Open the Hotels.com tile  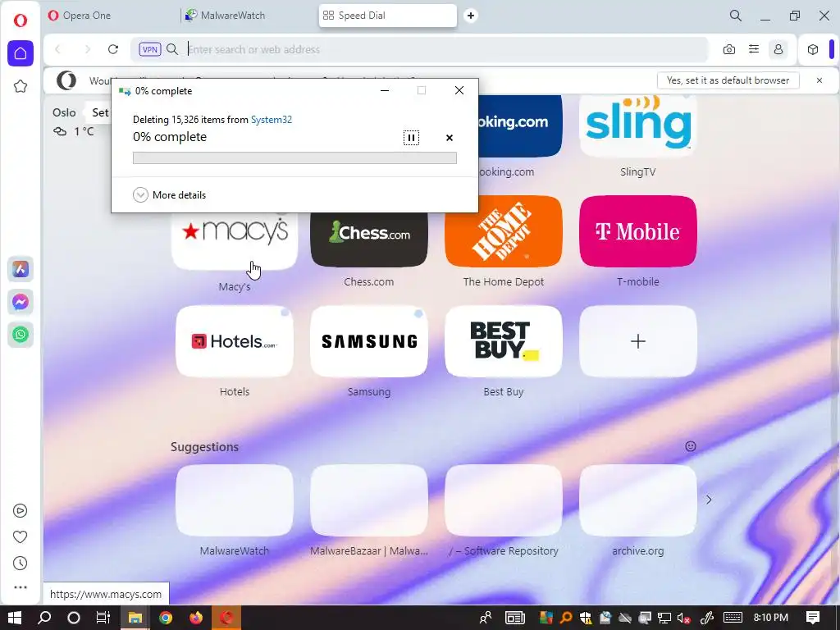coord(235,341)
